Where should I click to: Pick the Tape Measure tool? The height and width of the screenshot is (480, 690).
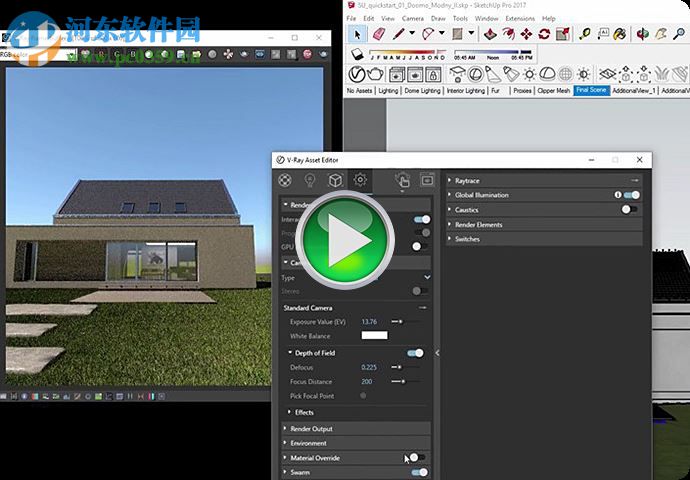[584, 34]
